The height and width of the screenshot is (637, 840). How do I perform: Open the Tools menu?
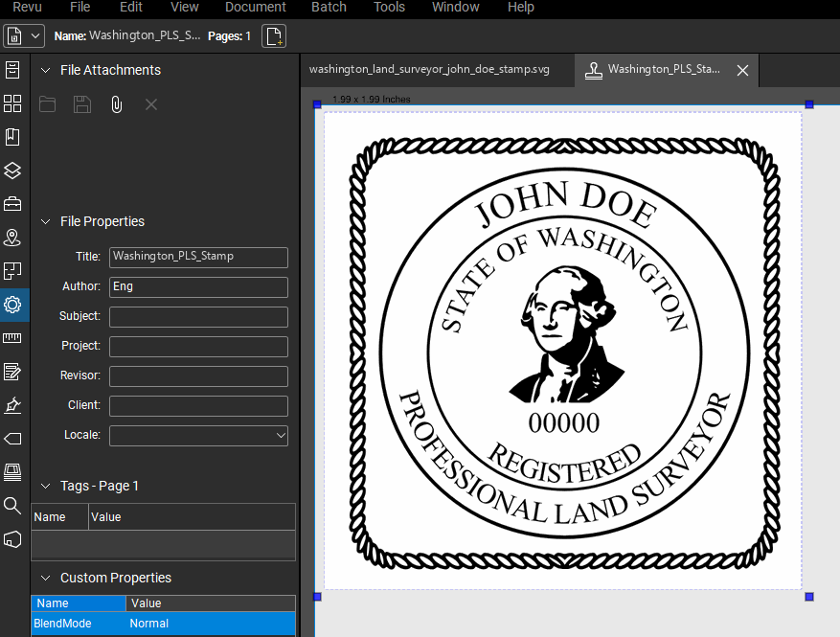point(389,7)
